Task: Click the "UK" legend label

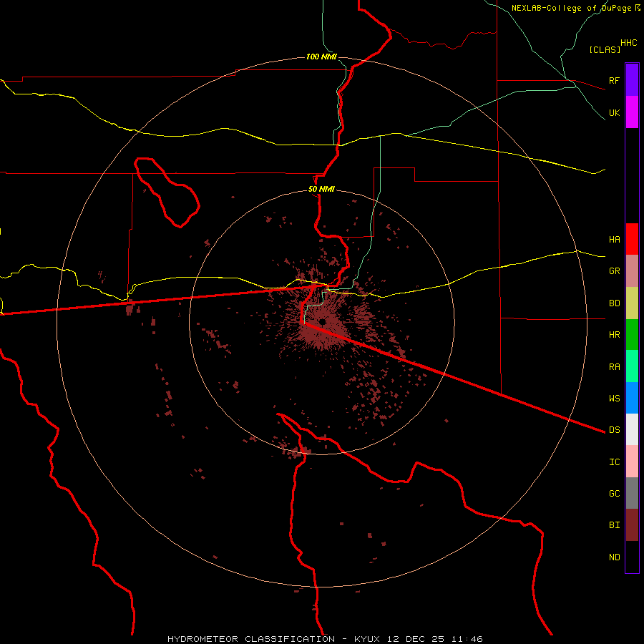Action: [614, 112]
